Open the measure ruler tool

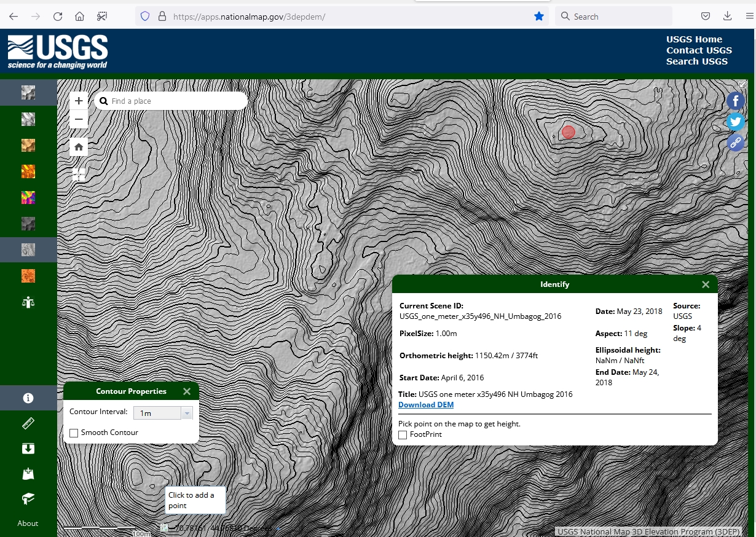click(28, 423)
